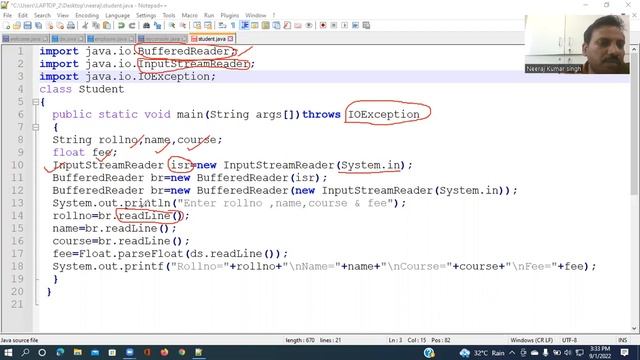Open the Windows Start menu

[8, 352]
